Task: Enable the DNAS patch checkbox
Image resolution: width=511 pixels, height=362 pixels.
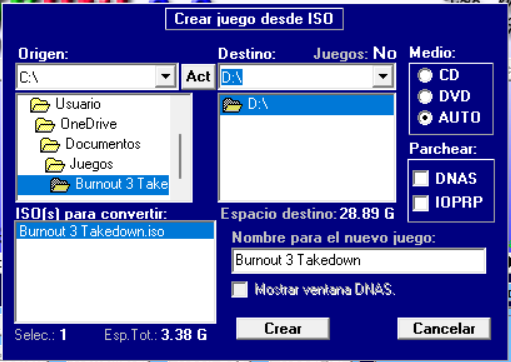Action: coord(420,178)
